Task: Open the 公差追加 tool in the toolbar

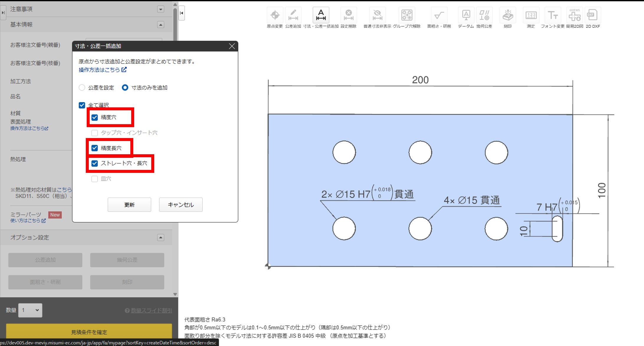Action: click(x=293, y=15)
